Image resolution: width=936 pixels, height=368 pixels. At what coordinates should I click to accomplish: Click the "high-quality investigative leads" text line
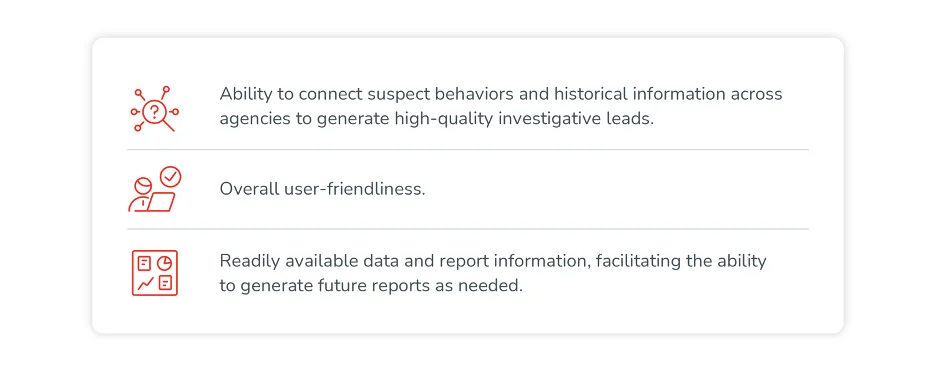(x=436, y=119)
